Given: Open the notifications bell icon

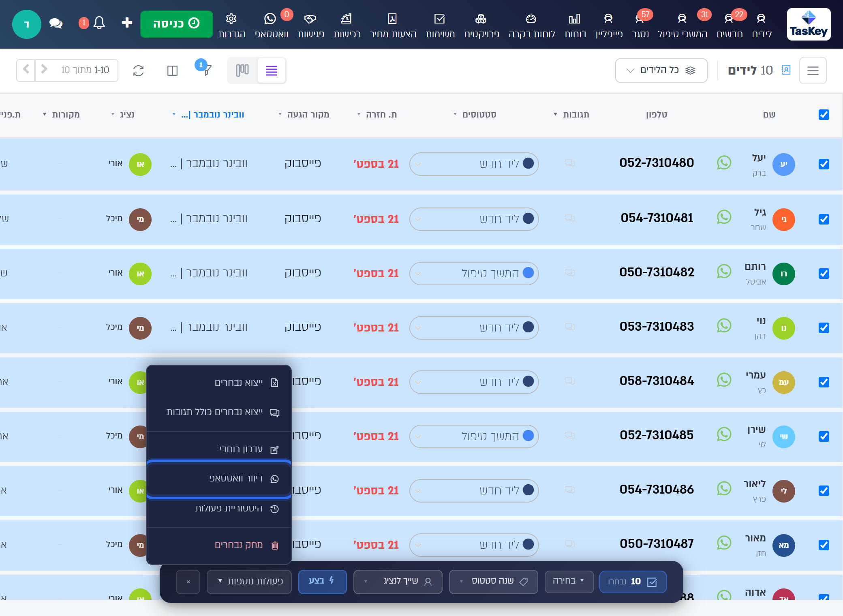Looking at the screenshot, I should pos(99,23).
